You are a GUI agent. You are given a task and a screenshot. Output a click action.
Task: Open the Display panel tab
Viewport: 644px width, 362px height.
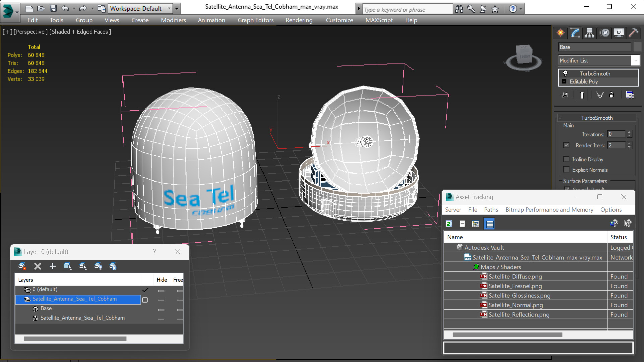pos(619,33)
